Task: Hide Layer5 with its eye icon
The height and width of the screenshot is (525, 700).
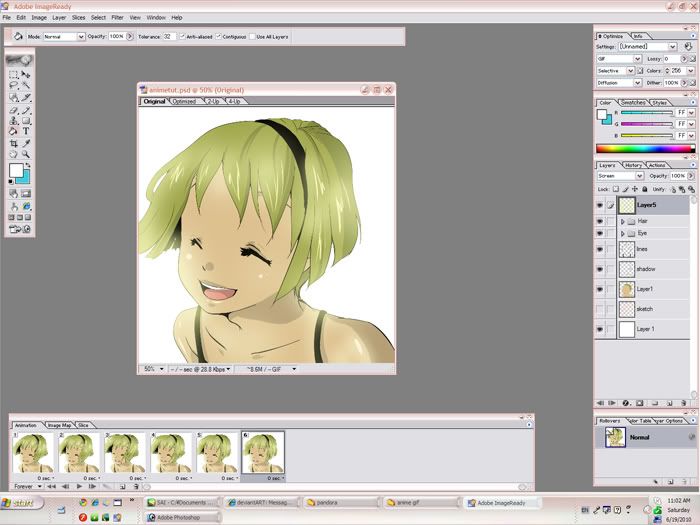Action: [x=600, y=205]
